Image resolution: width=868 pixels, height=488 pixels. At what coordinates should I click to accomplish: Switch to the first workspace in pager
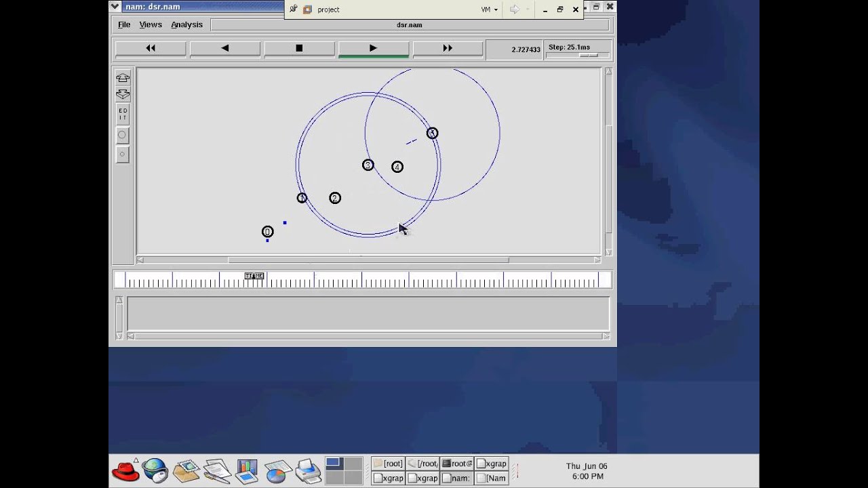[x=334, y=464]
